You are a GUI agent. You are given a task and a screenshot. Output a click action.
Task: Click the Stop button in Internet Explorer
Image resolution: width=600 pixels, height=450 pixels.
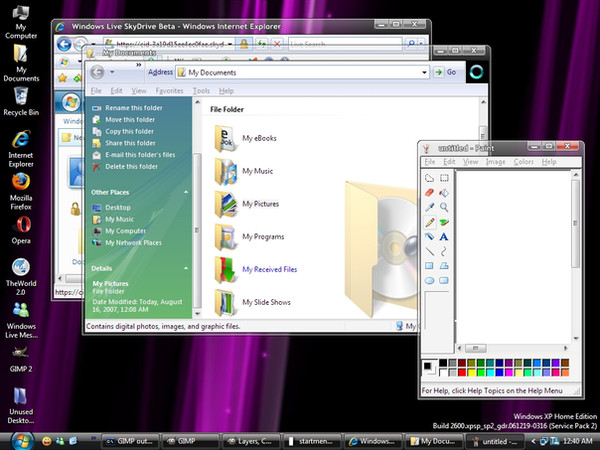277,44
